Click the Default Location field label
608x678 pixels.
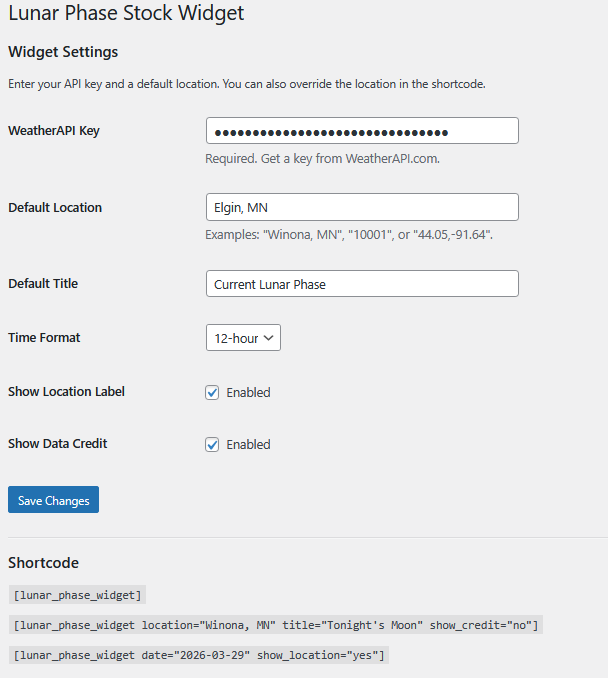point(55,208)
